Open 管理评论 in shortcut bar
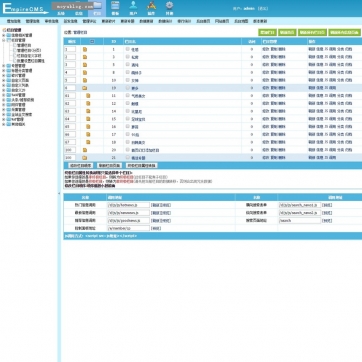The image size is (362, 362). point(89,21)
